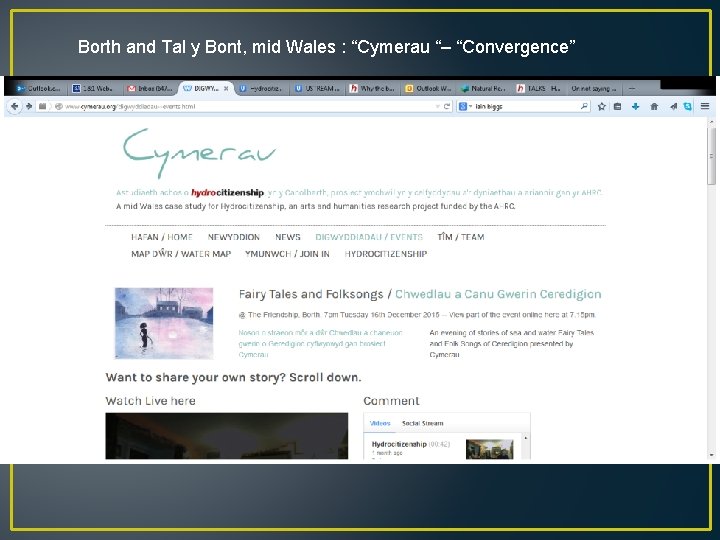Screen dimensions: 720x540
Task: Play the Watch Live video player
Action: point(226,436)
